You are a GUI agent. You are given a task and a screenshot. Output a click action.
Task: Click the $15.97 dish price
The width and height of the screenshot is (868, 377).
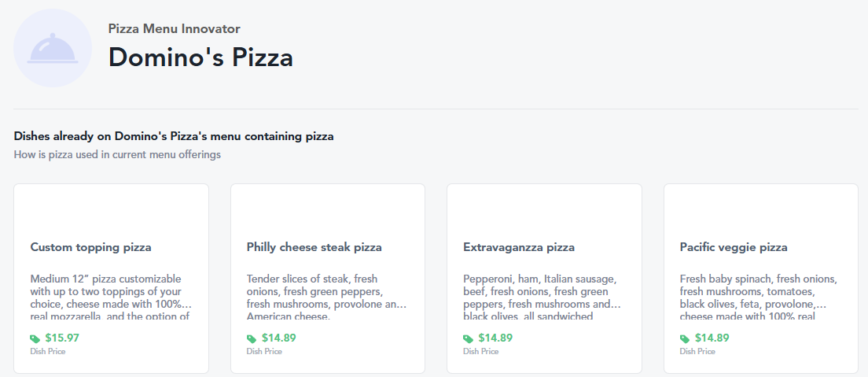62,338
